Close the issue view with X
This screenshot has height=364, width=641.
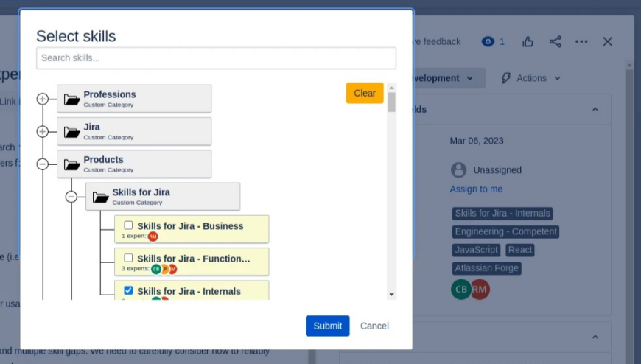pos(608,42)
